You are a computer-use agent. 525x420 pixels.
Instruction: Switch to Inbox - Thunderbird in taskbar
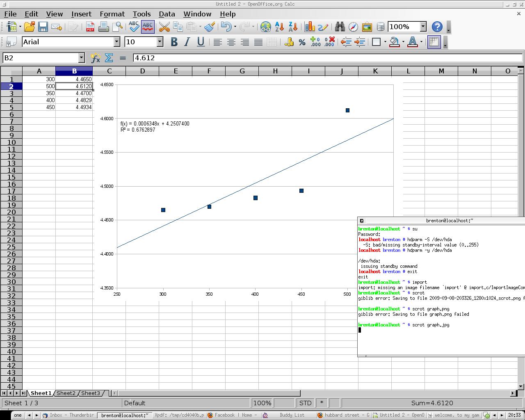(68, 415)
